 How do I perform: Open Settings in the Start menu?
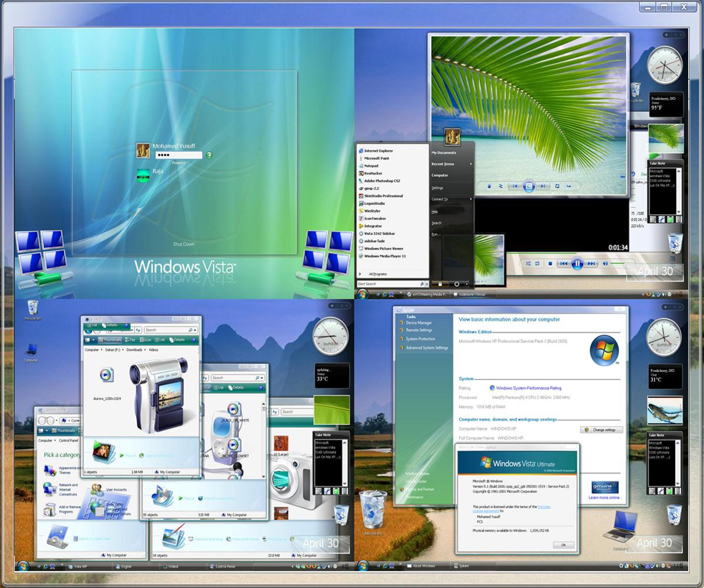438,188
